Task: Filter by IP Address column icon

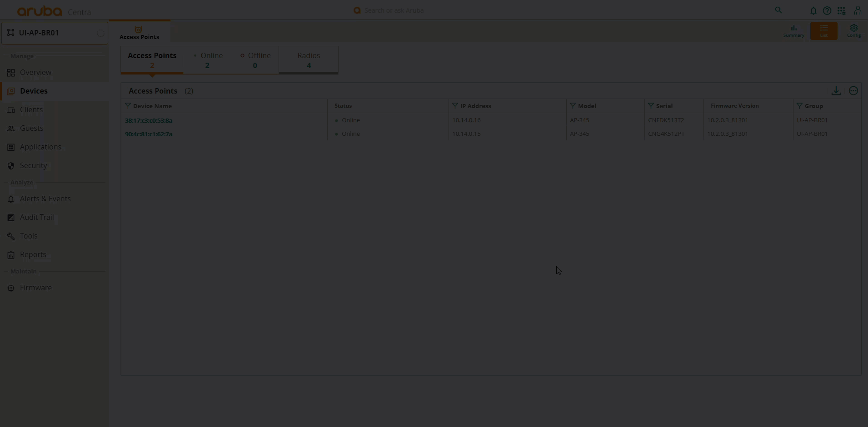Action: coord(455,106)
